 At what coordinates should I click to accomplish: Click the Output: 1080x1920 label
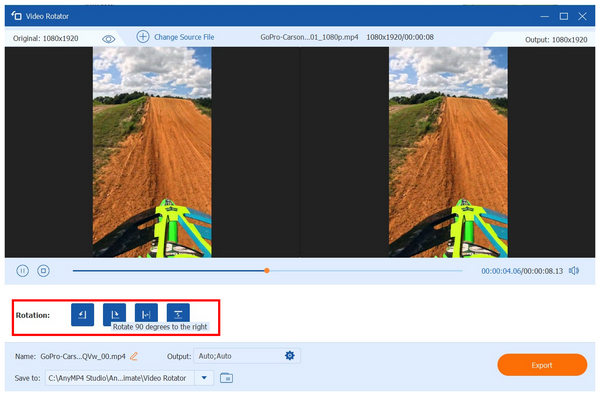pyautogui.click(x=556, y=39)
